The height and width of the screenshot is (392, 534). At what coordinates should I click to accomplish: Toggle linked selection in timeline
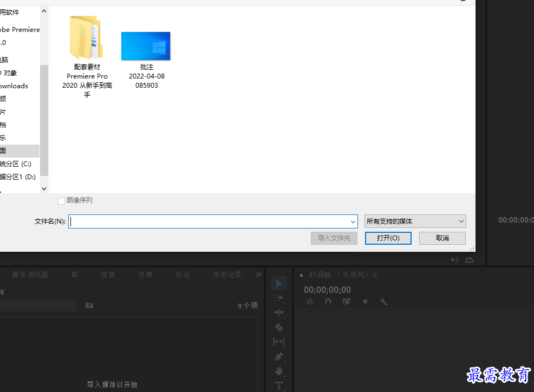pos(347,302)
